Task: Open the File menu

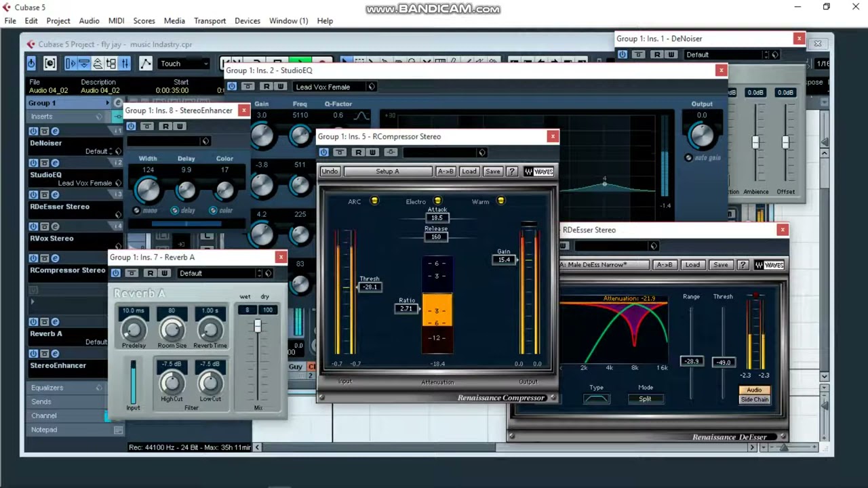Action: click(10, 21)
